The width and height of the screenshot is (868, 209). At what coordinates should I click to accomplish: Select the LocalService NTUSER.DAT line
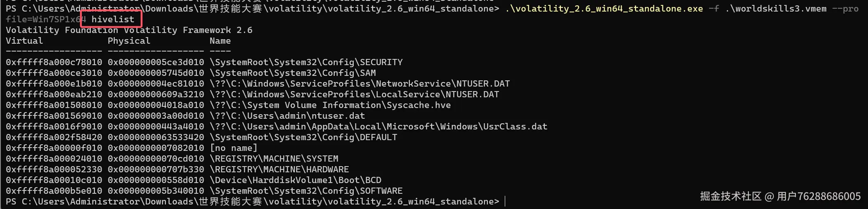point(253,94)
